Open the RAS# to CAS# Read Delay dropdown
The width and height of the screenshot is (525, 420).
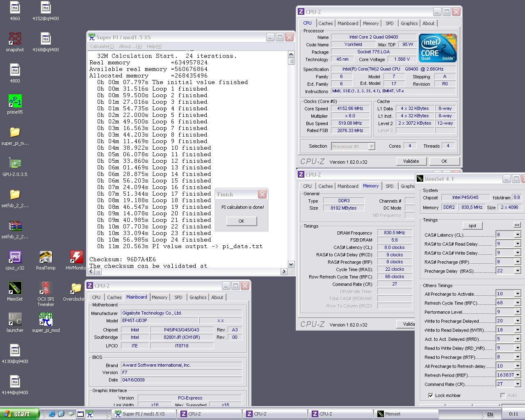click(x=518, y=244)
